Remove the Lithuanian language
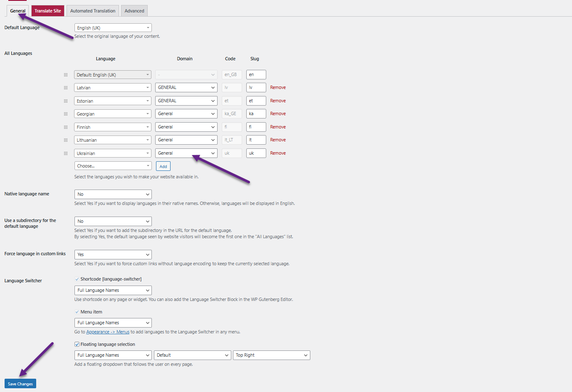This screenshot has height=392, width=572. (x=278, y=140)
